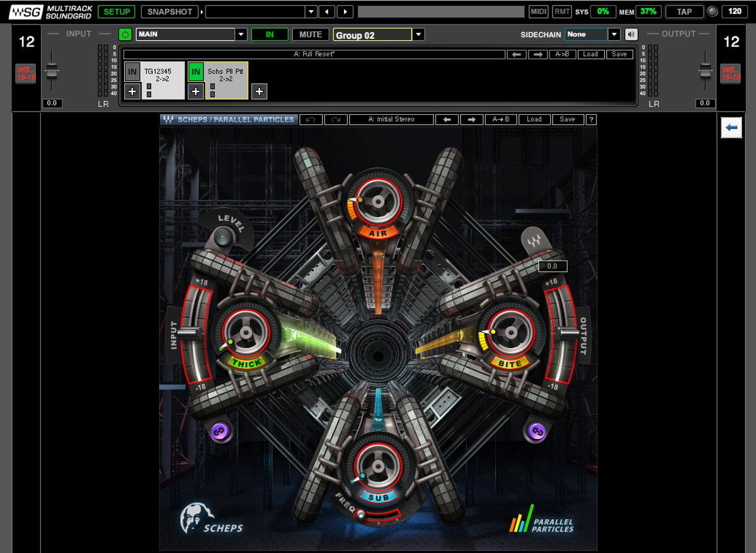The width and height of the screenshot is (756, 553).
Task: Bypass Schs Pll Ptl plugin IN button
Action: point(196,72)
